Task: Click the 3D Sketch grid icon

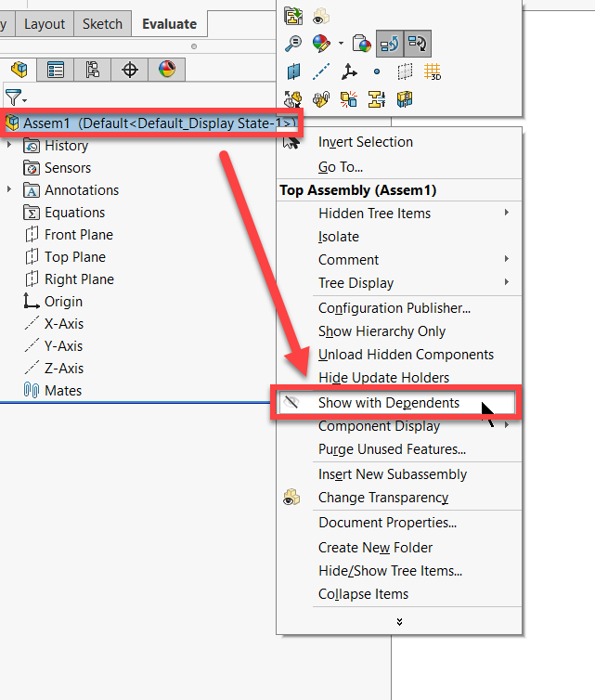Action: pos(432,71)
